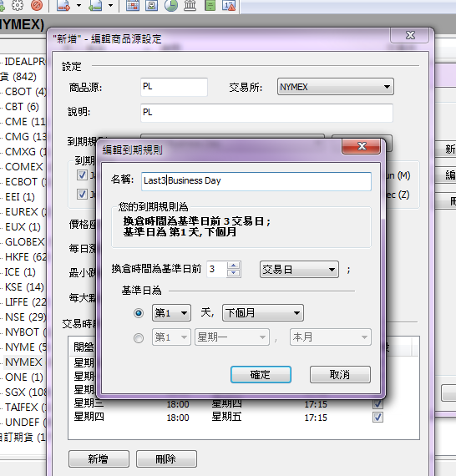The height and width of the screenshot is (476, 456).
Task: Click the gear settings toolbar icon
Action: 17,5
